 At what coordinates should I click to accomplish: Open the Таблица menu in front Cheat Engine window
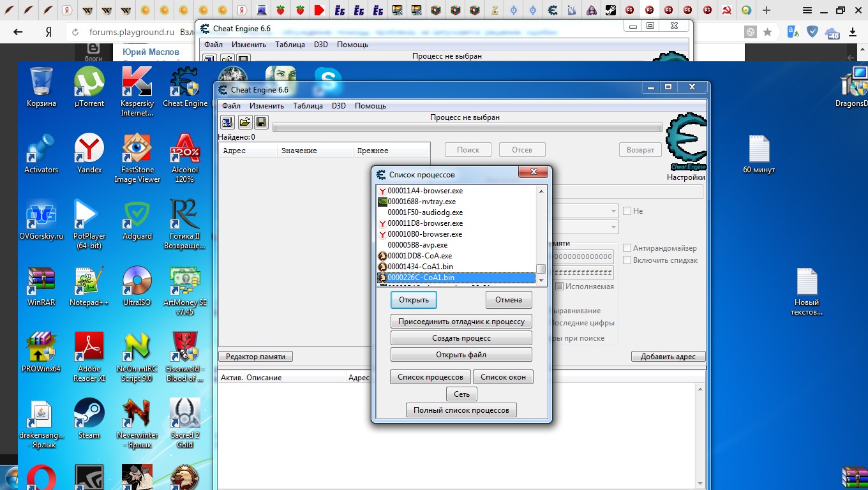pos(308,106)
